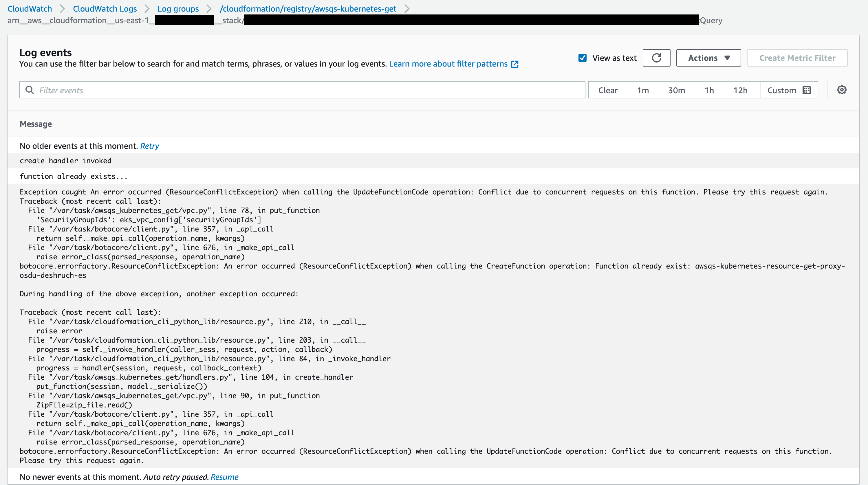The image size is (868, 485).
Task: Click the chevron after the Log groups breadcrumb
Action: 209,9
